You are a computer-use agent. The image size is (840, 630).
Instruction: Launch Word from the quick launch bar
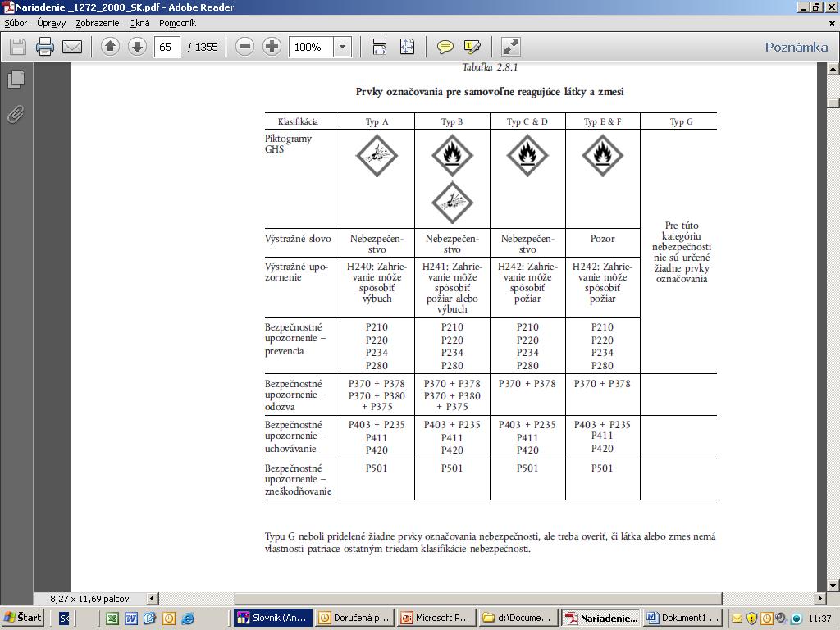130,619
